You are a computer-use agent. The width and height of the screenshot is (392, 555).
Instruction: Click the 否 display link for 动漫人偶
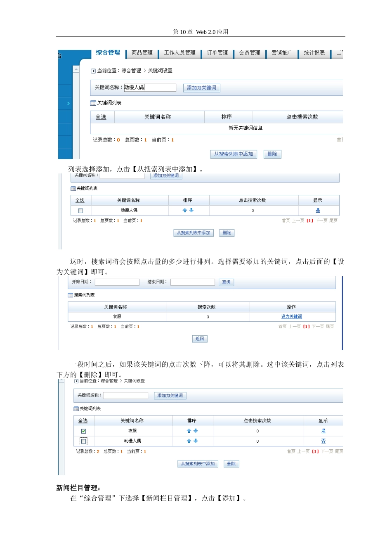pyautogui.click(x=324, y=441)
